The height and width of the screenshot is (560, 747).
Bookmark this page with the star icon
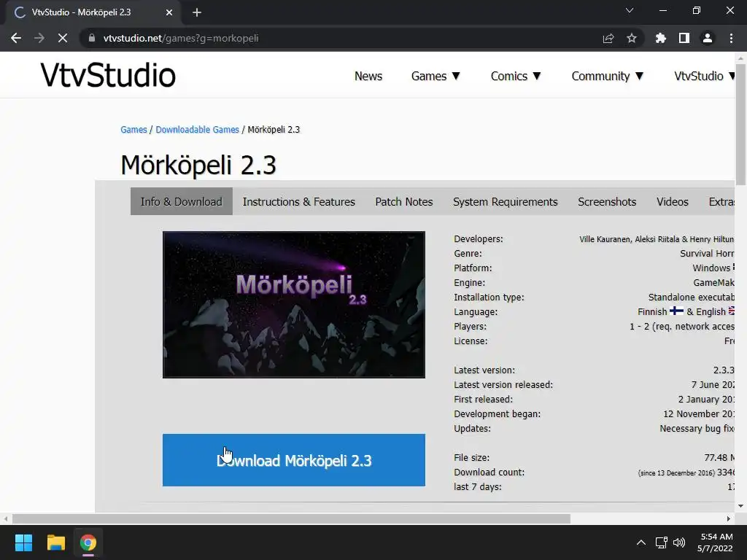pyautogui.click(x=632, y=38)
